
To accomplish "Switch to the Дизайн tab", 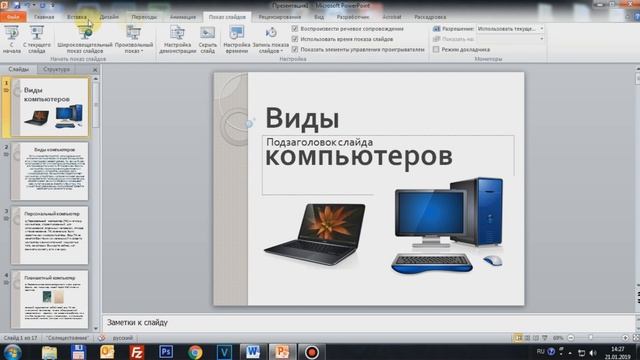I will coord(109,17).
